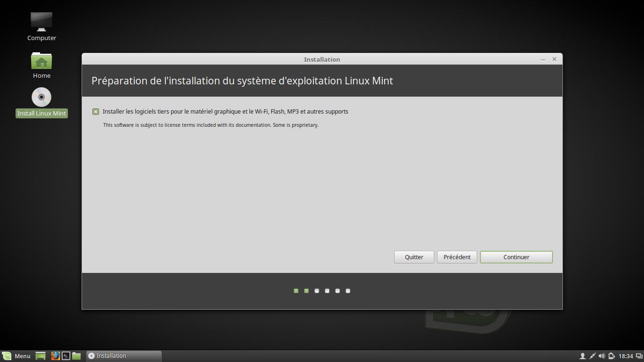Click the panel edge at the clock's right

click(639, 356)
